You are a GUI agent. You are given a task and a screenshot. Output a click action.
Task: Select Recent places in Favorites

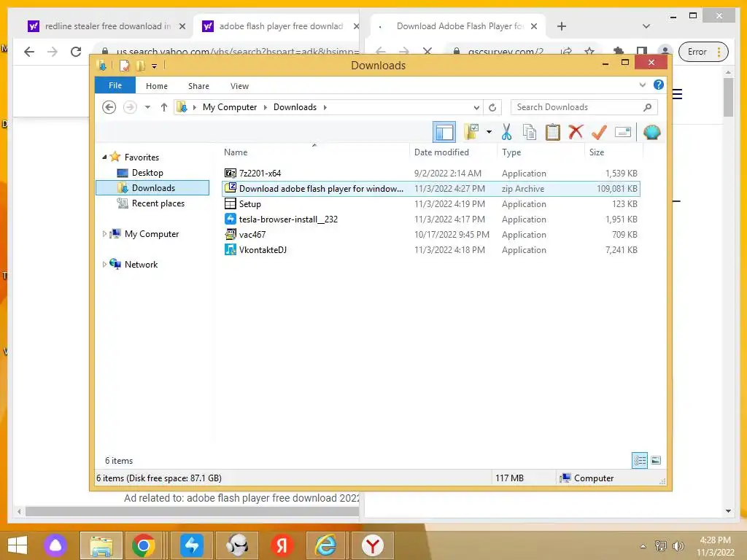158,203
